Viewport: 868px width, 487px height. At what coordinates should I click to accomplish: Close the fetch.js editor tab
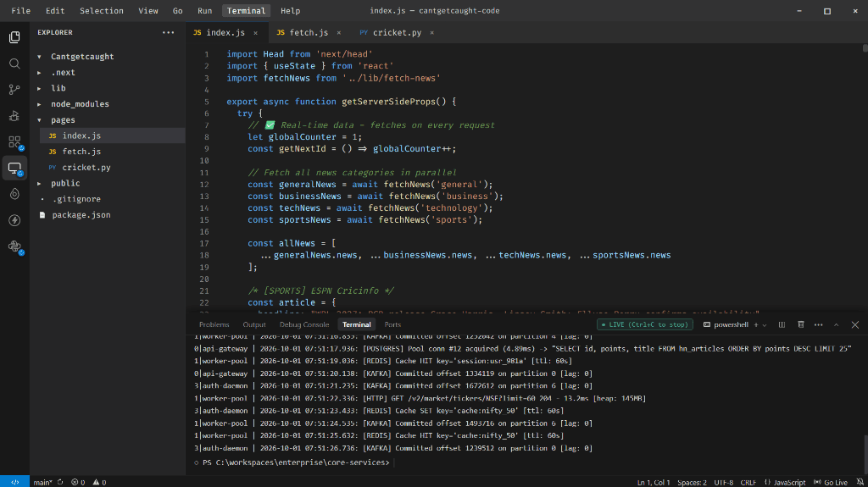tap(339, 33)
